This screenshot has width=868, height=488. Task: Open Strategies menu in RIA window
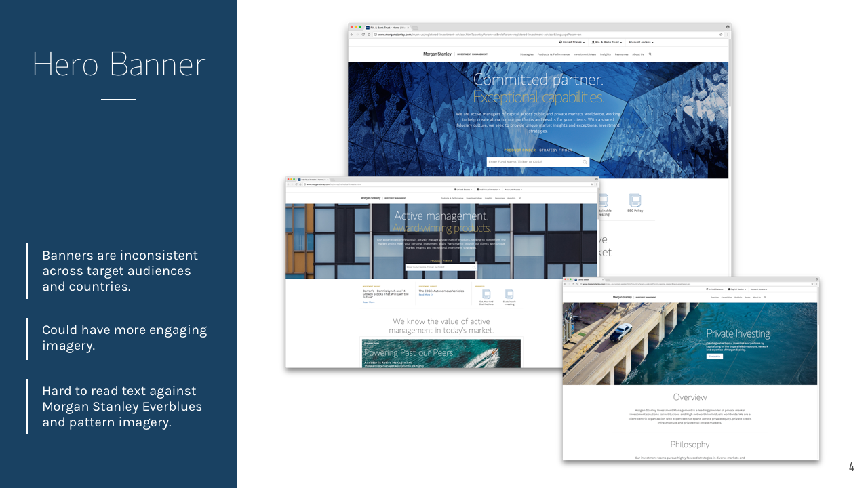[527, 54]
